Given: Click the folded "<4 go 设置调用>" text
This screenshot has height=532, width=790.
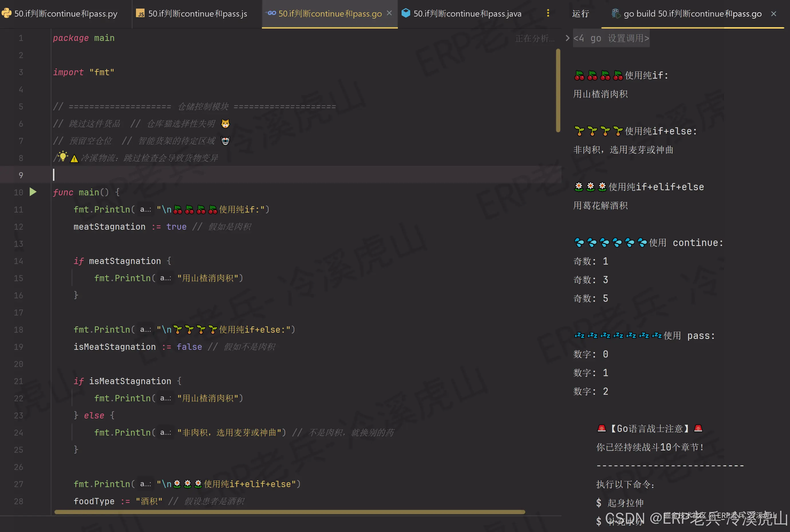Looking at the screenshot, I should click(x=611, y=38).
